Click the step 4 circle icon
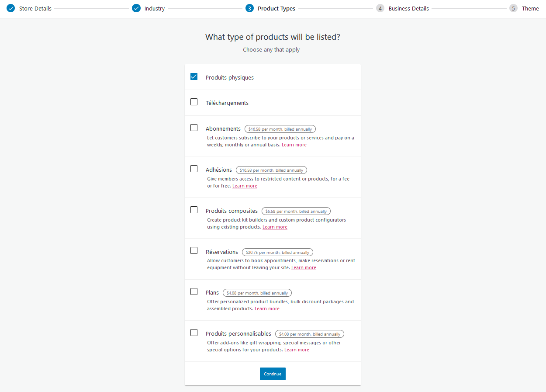This screenshot has height=392, width=546. [x=380, y=8]
